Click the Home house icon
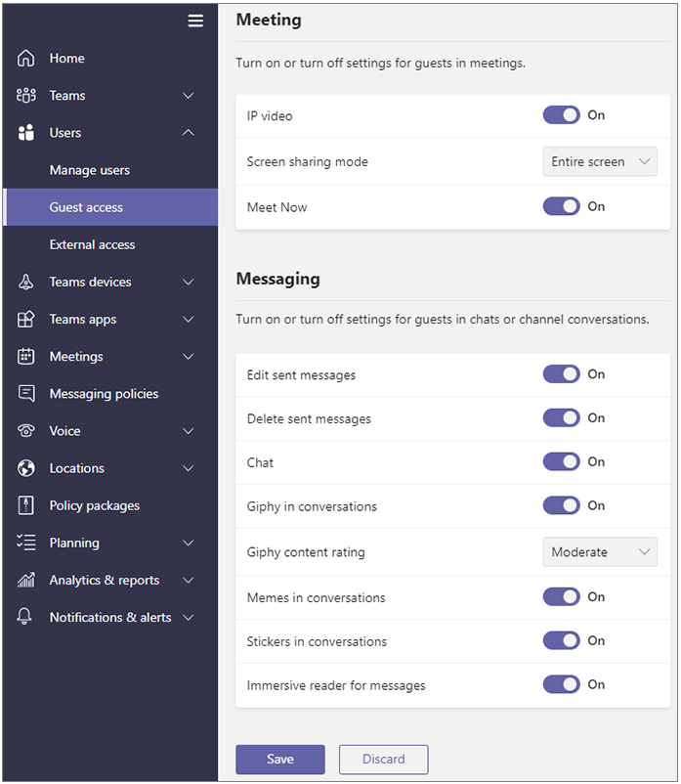Viewport: 681px width, 784px height. [26, 58]
